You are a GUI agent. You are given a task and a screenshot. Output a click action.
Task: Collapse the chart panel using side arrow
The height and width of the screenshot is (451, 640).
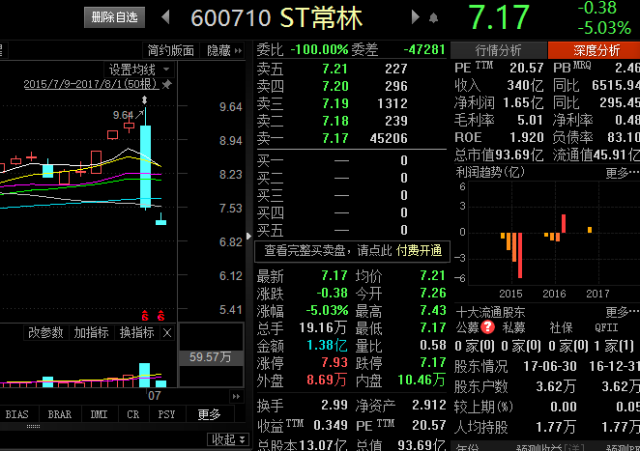[249, 236]
